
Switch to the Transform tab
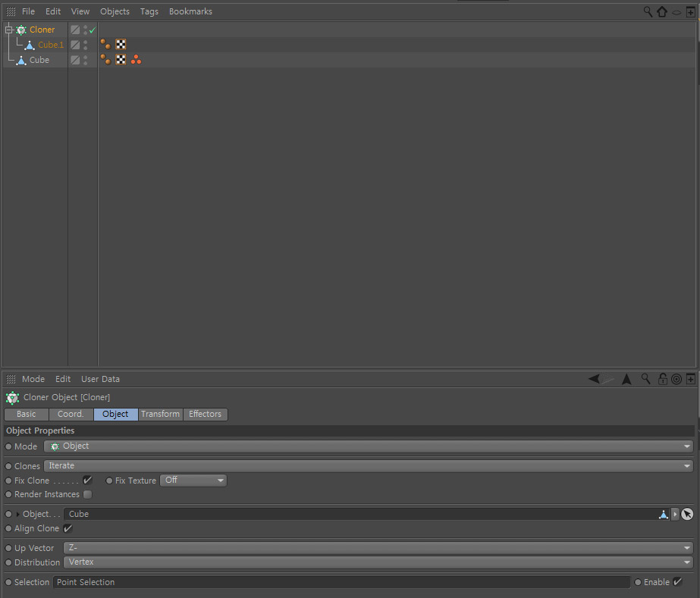pos(161,414)
